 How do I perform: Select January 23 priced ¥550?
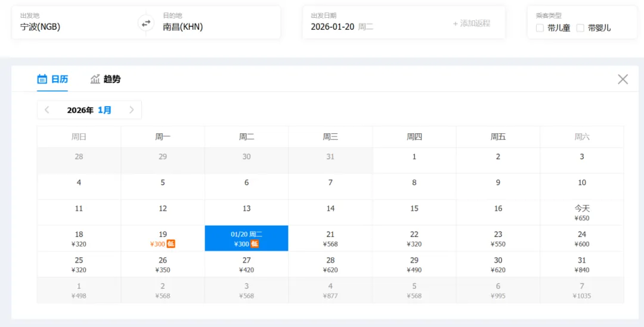[498, 238]
